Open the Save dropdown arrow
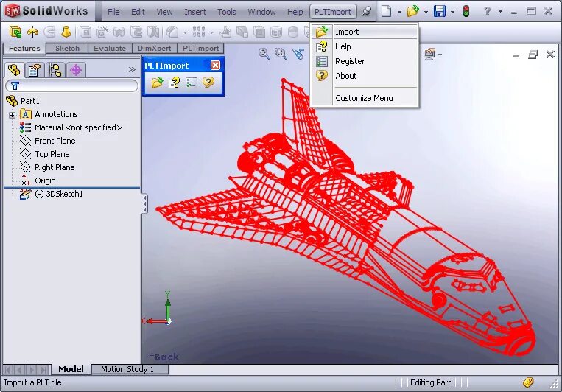This screenshot has height=392, width=562. [453, 12]
